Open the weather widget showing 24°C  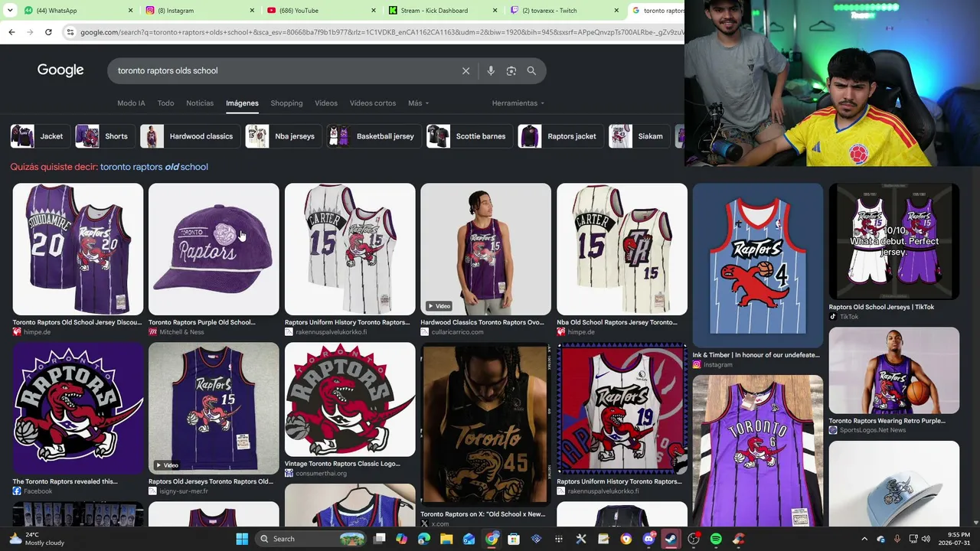37,539
